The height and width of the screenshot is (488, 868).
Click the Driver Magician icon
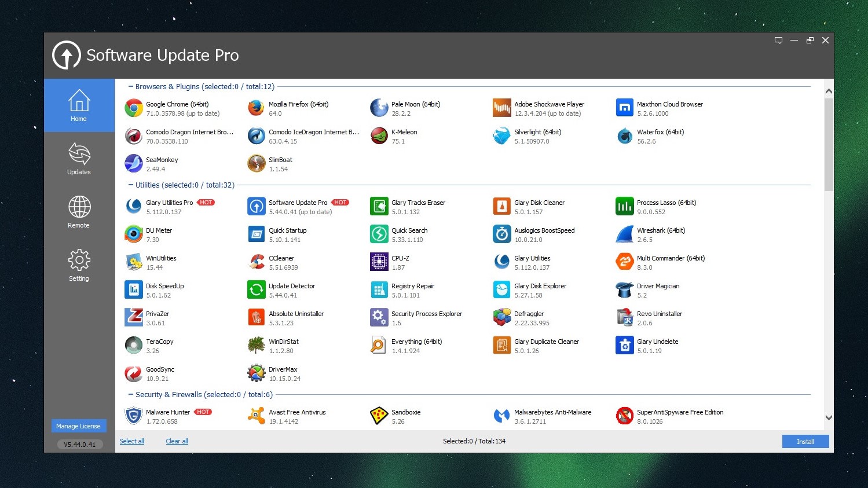pyautogui.click(x=625, y=290)
